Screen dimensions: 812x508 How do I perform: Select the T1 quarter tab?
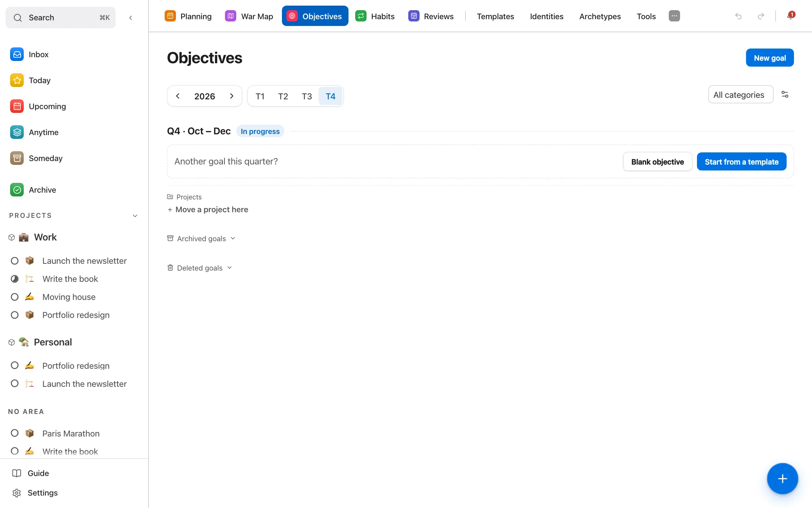tap(260, 96)
